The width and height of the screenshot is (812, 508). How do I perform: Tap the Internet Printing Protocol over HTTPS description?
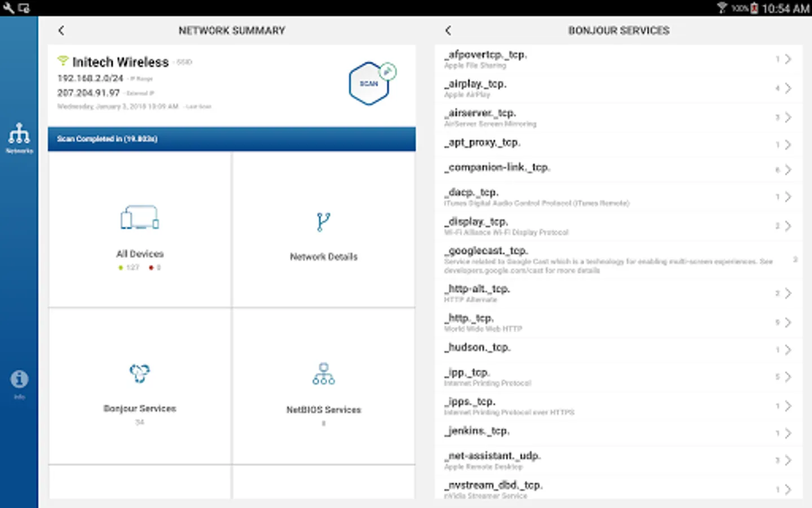(x=509, y=413)
